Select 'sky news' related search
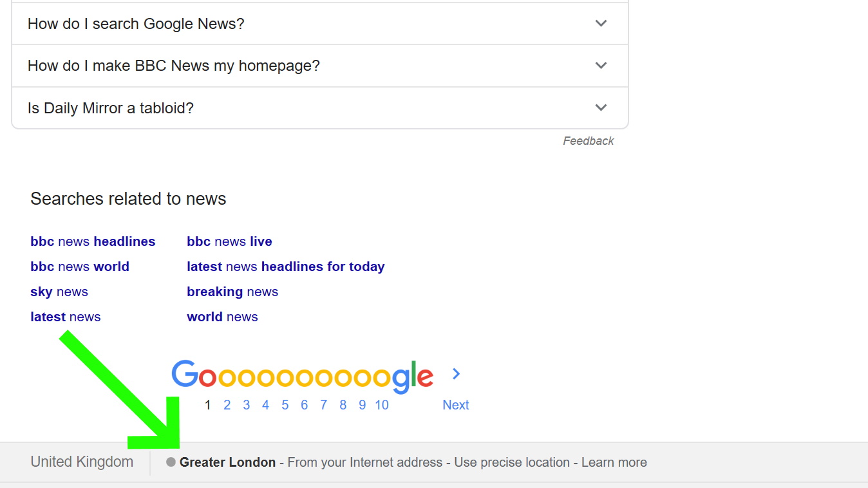 [x=59, y=292]
